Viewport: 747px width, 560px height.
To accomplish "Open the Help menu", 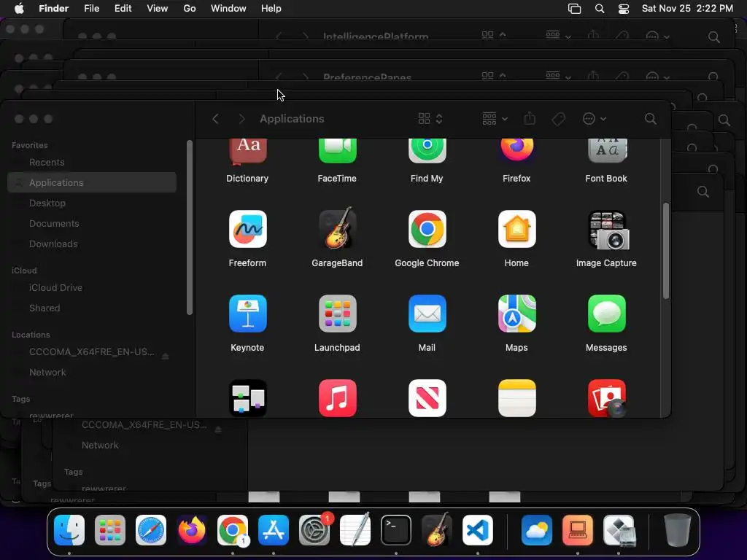I will [271, 9].
